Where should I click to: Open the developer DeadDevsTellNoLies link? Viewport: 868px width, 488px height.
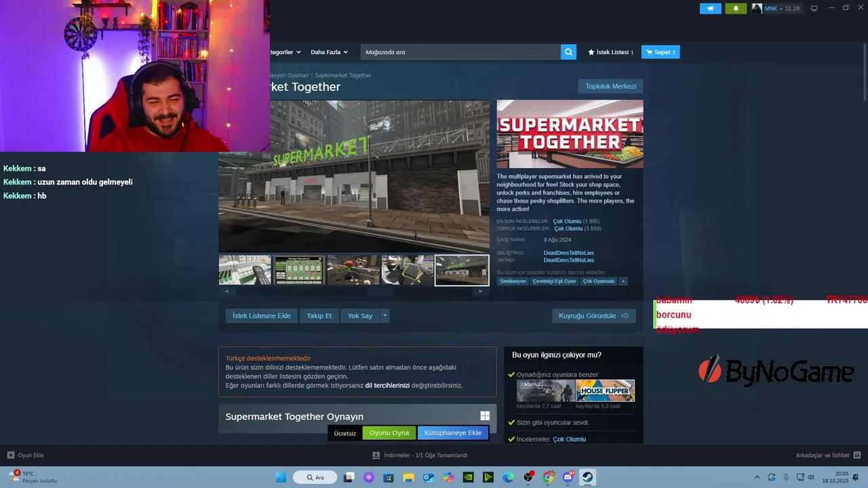(569, 253)
